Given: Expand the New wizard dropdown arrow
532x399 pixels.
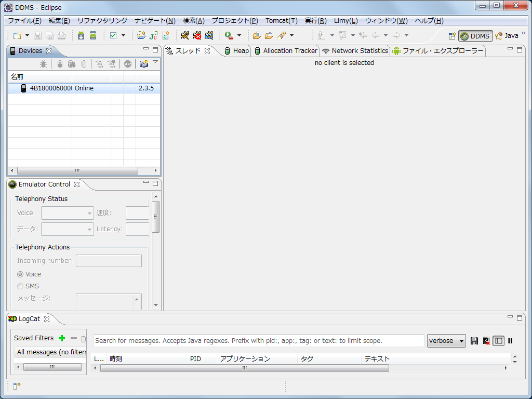Looking at the screenshot, I should point(27,35).
